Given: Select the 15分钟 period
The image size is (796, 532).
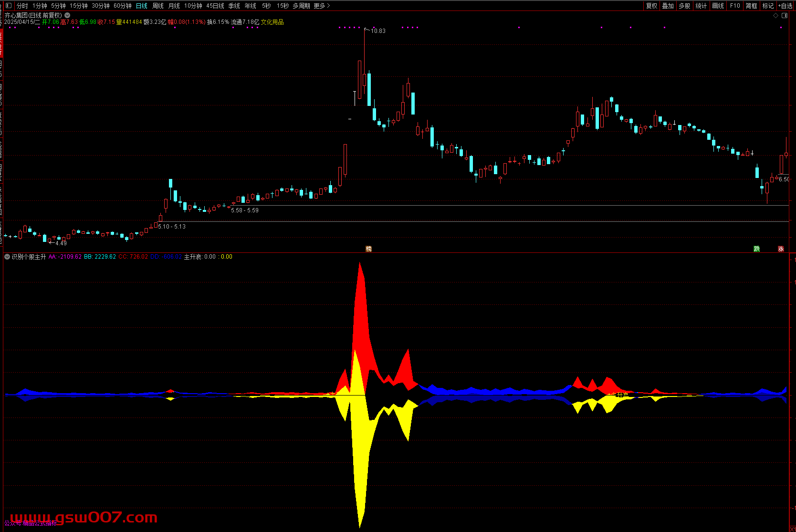Looking at the screenshot, I should pos(79,6).
